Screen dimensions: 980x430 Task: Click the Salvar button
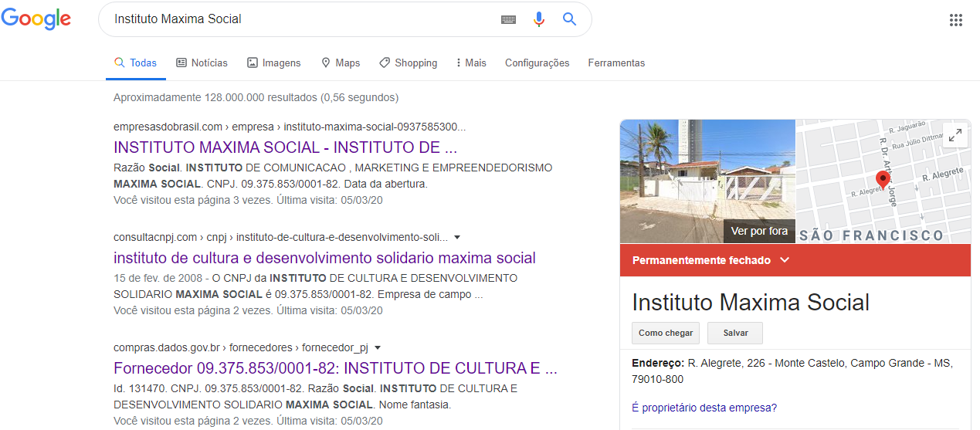[x=735, y=333]
